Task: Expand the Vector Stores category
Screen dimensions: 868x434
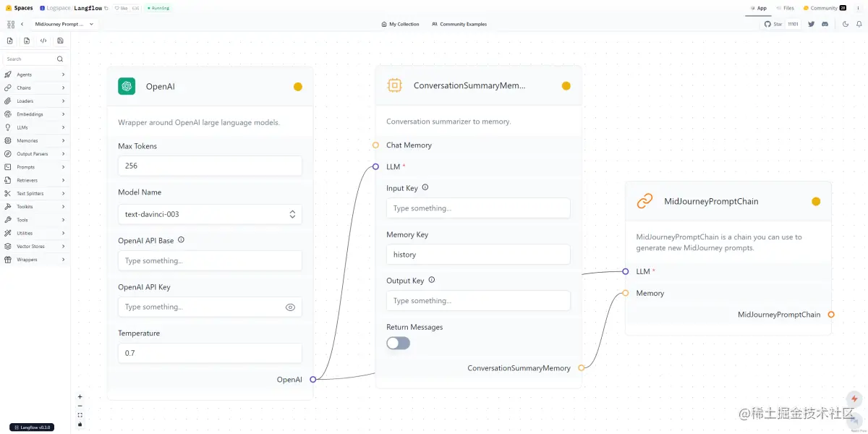Action: click(x=35, y=246)
